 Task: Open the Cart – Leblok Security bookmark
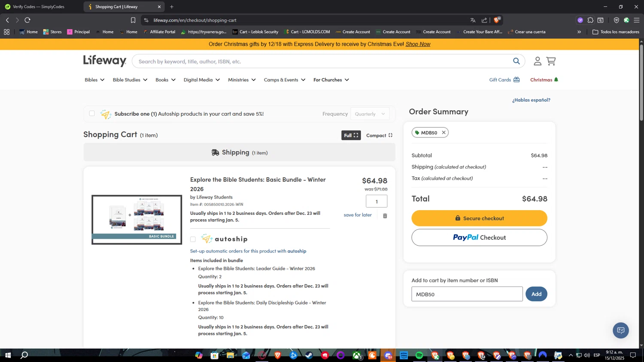pos(255,32)
